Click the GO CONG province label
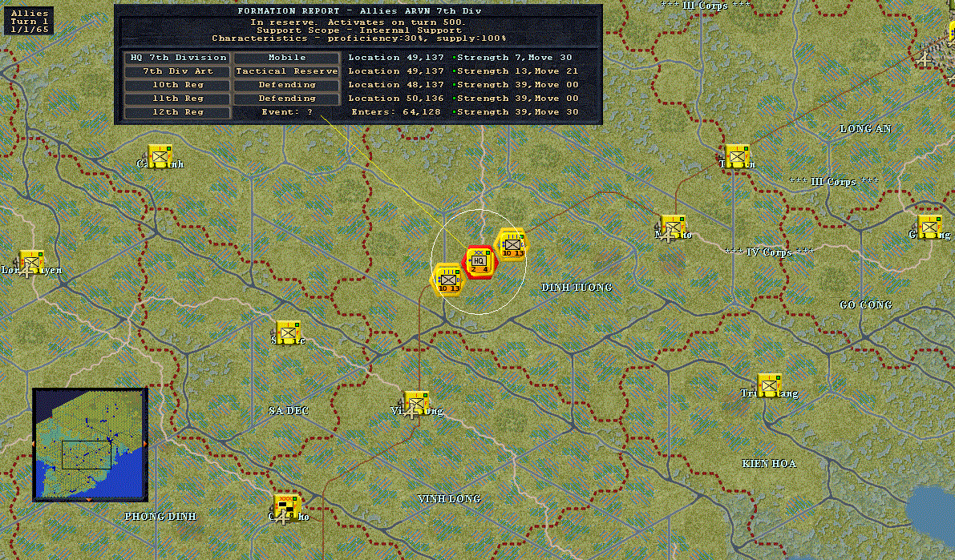955x560 pixels. pyautogui.click(x=865, y=305)
